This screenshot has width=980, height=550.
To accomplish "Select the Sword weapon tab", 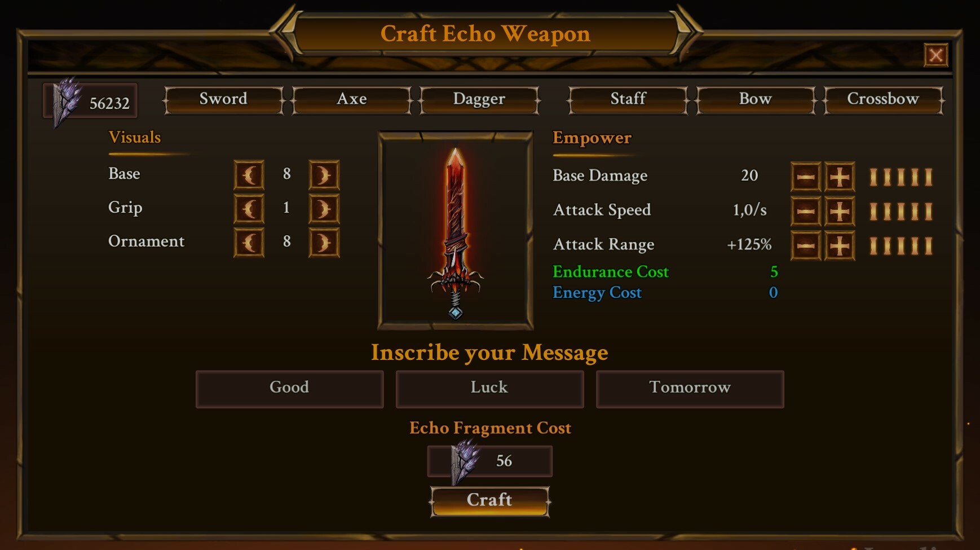I will click(224, 100).
